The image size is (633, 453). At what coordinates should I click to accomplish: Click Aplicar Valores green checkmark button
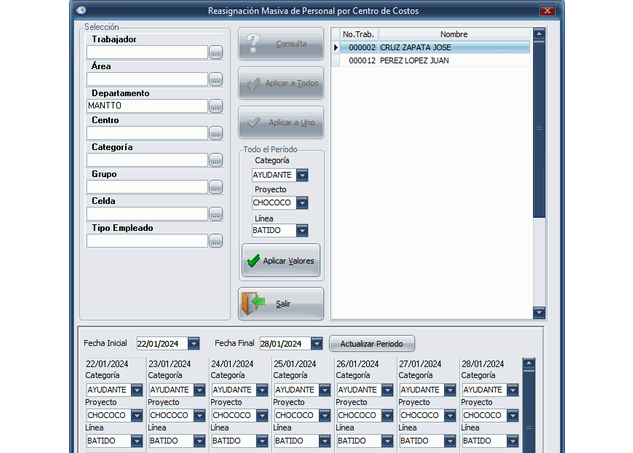[x=280, y=260]
